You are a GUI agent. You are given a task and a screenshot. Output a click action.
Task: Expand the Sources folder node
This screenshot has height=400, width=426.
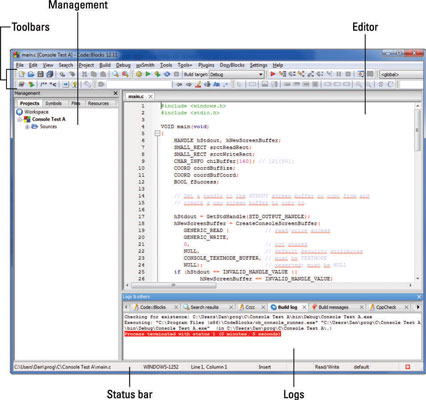pos(27,127)
